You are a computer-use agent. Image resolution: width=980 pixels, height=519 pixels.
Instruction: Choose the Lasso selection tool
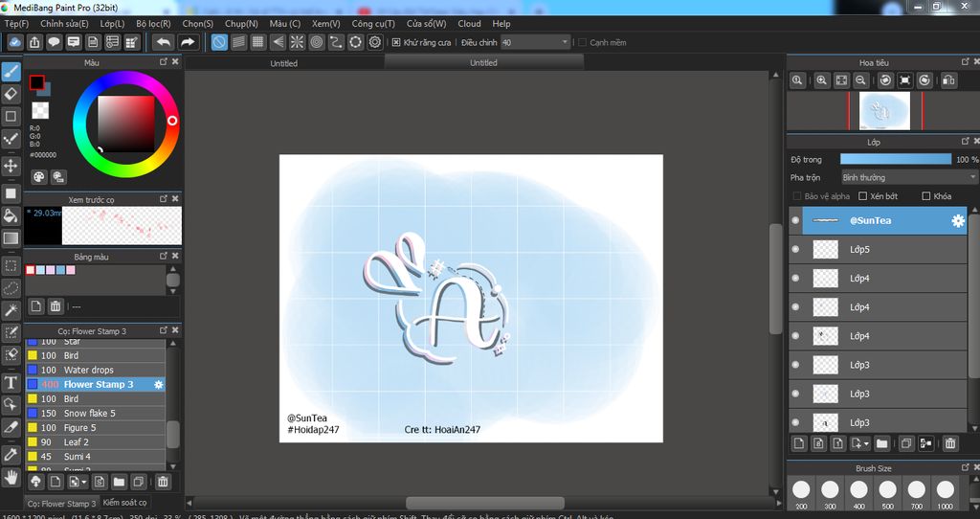(11, 288)
